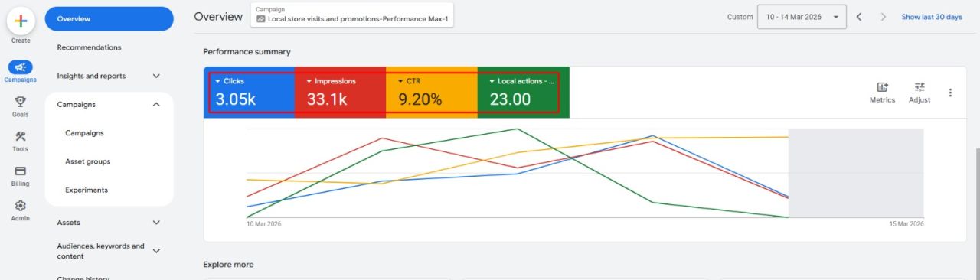This screenshot has height=280, width=980.
Task: Open Asset groups in sidebar
Action: coord(88,161)
